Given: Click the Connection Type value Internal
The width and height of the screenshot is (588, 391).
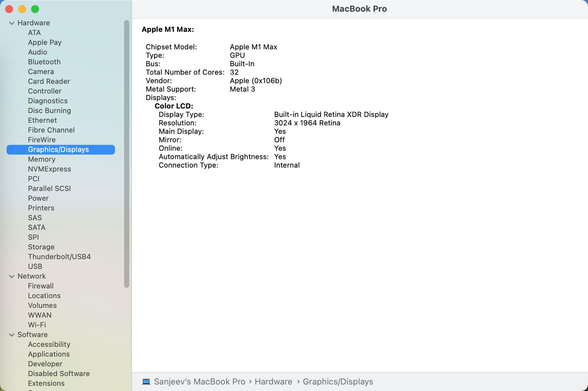Looking at the screenshot, I should (x=287, y=165).
